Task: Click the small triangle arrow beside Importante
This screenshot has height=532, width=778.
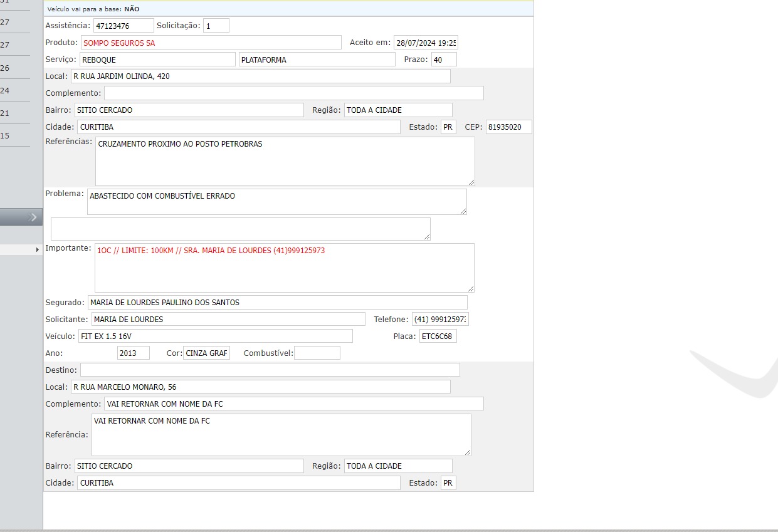Action: pos(38,249)
